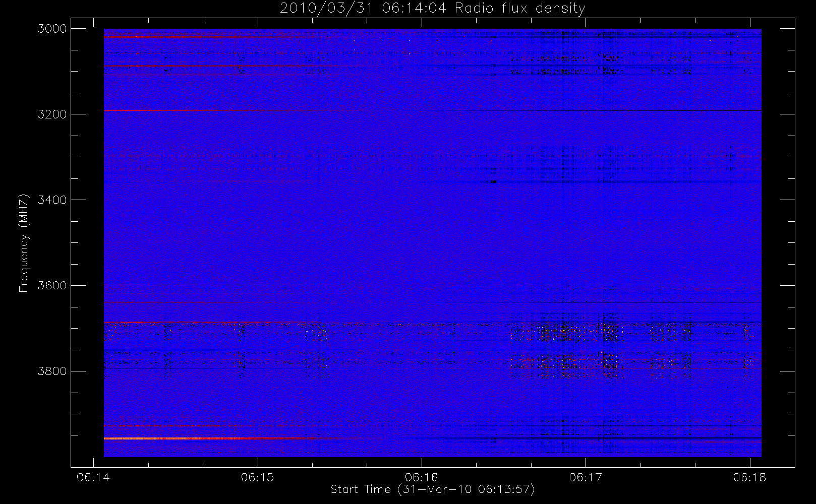Viewport: 816px width, 504px height.
Task: Click the plot title '2010/03/31 06:14:04 Radio flux density'
Action: tap(432, 9)
